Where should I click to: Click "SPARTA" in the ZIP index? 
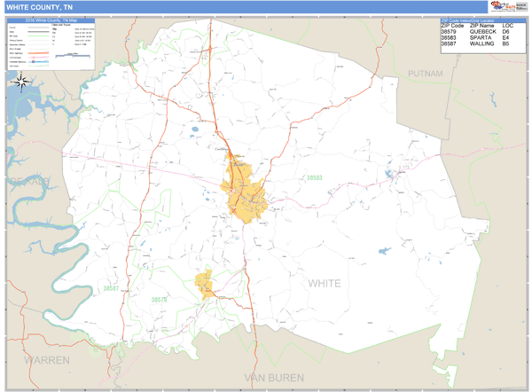[481, 37]
